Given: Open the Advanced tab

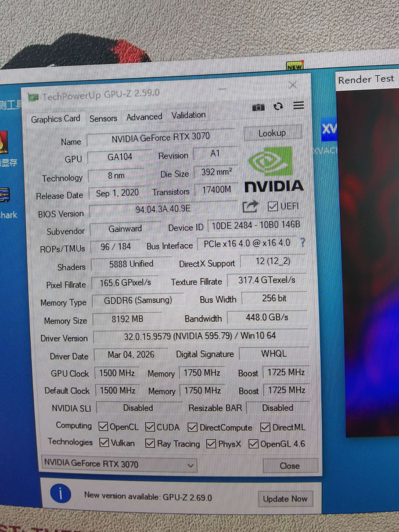Looking at the screenshot, I should click(x=144, y=117).
